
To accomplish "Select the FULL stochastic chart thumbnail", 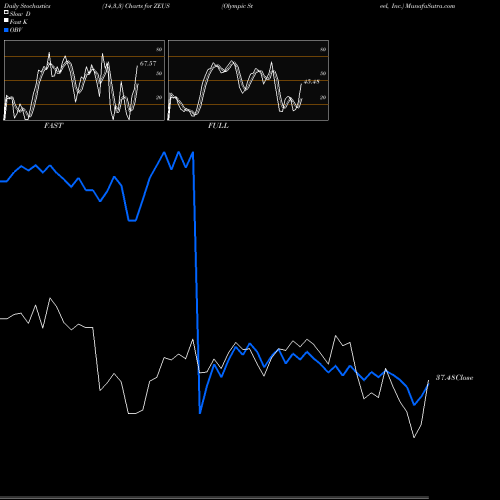I will click(248, 80).
